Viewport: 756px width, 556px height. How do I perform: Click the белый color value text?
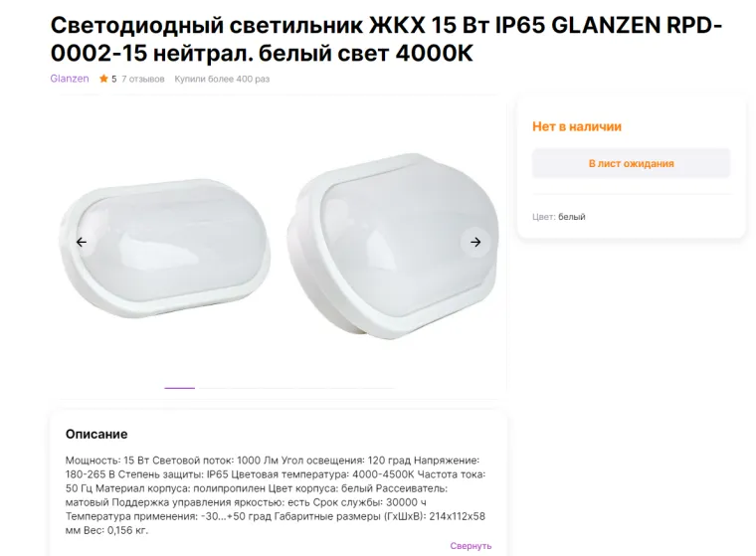point(572,217)
